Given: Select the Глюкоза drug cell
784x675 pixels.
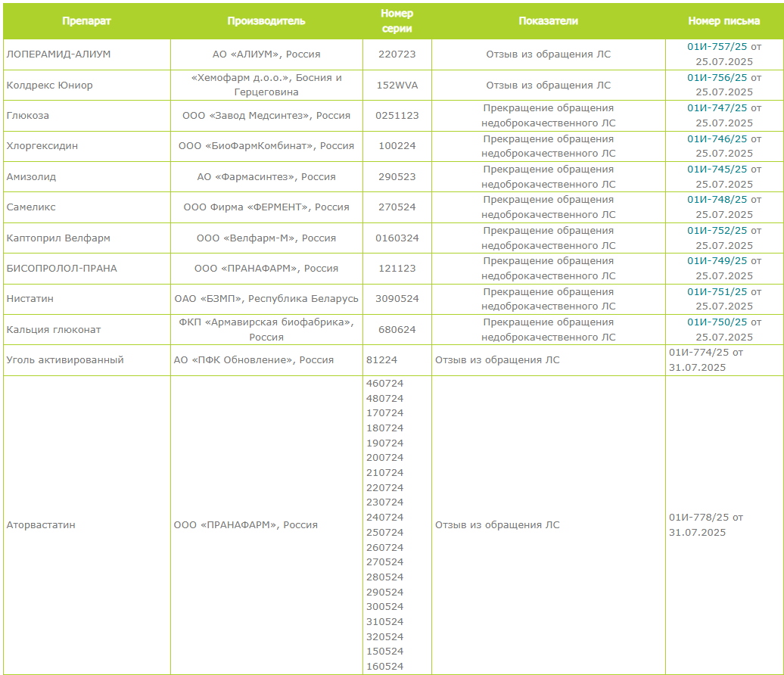Looking at the screenshot, I should pos(86,116).
